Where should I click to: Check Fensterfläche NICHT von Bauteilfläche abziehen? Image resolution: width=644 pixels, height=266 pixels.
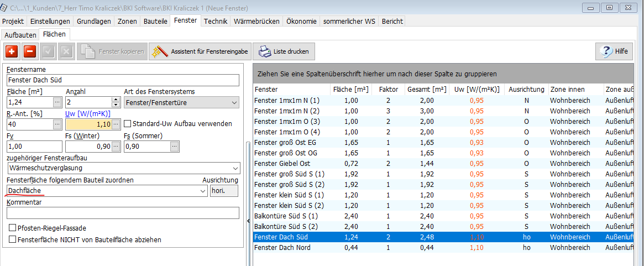12,239
